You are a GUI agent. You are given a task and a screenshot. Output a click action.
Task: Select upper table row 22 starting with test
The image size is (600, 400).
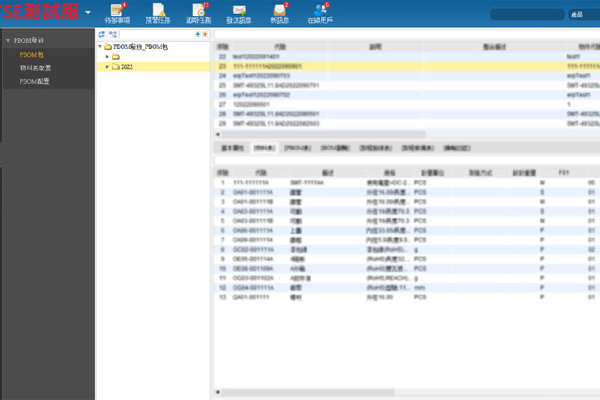point(407,57)
